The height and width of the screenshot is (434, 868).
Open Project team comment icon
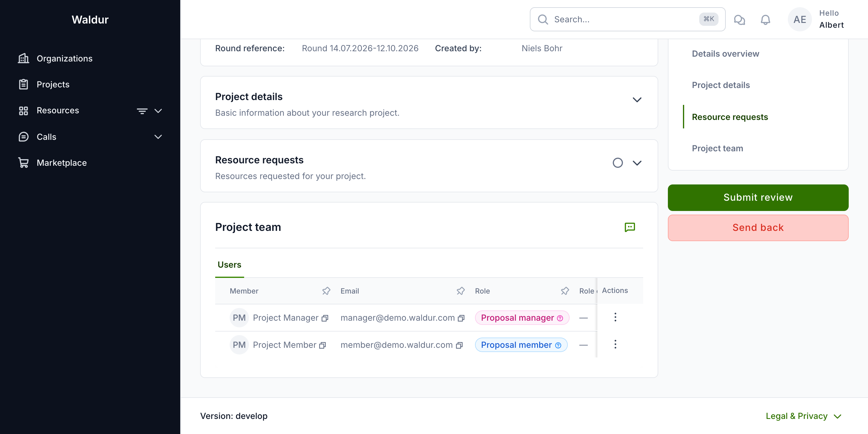coord(629,227)
